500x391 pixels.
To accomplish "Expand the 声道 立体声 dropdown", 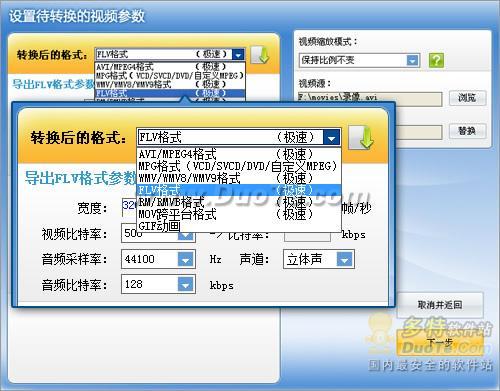I will (x=344, y=259).
